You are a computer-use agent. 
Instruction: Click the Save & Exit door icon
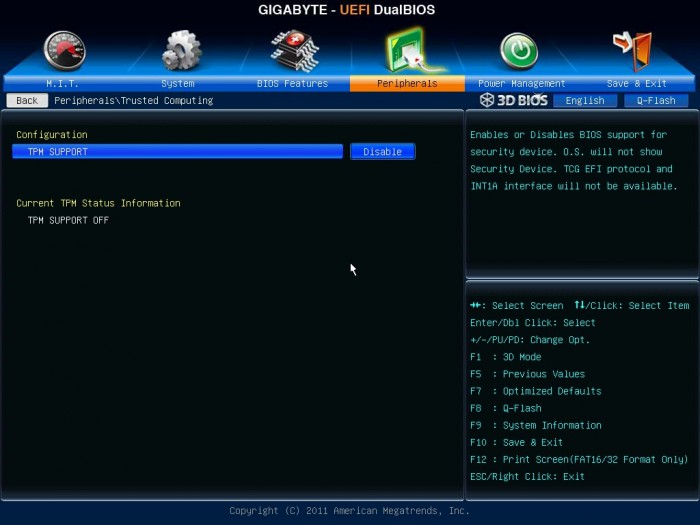[x=633, y=50]
